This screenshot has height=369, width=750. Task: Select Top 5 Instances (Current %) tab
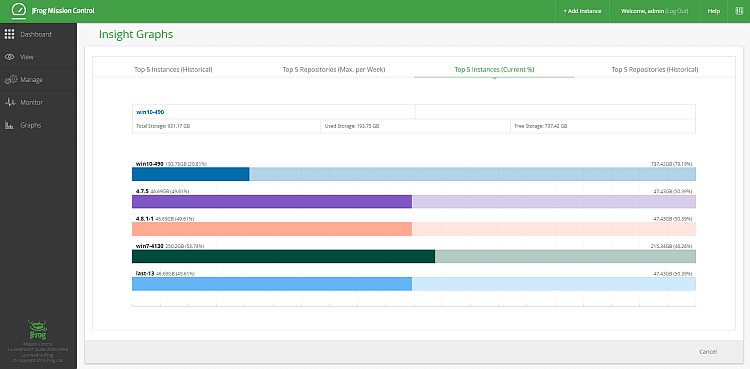point(494,69)
